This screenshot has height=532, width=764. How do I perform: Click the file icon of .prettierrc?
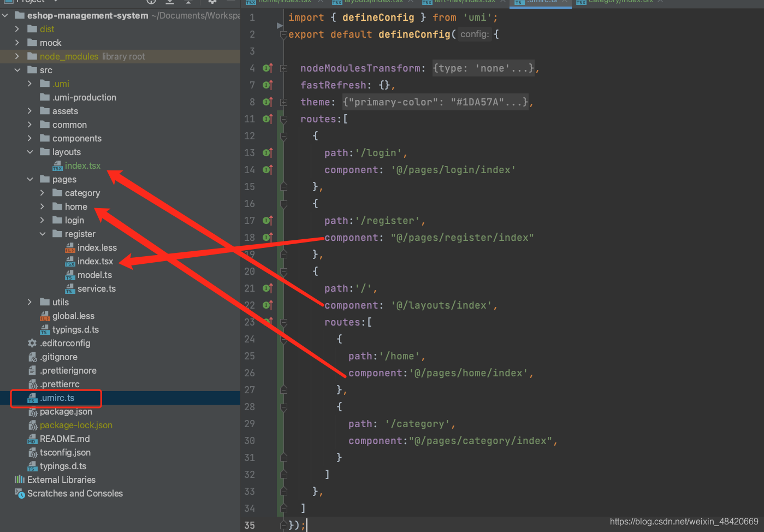tap(32, 384)
